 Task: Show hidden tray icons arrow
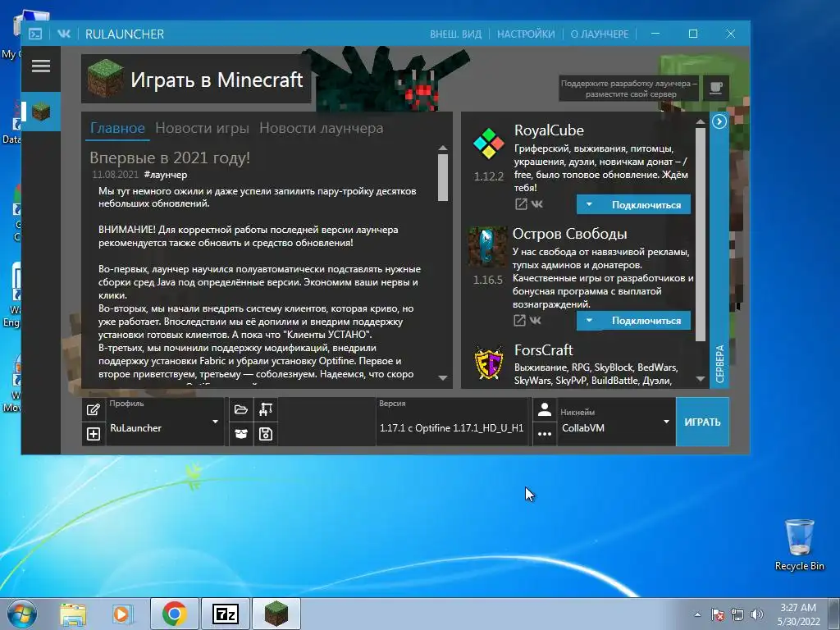coord(697,614)
